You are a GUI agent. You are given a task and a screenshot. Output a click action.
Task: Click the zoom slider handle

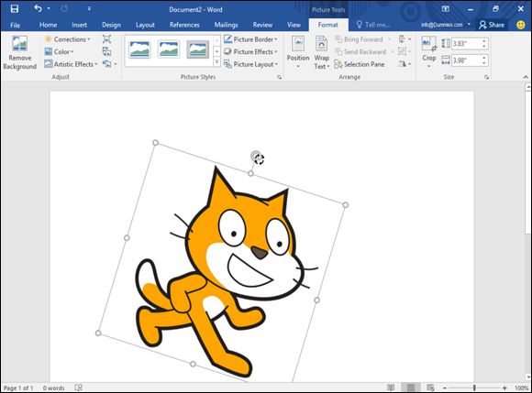click(474, 388)
